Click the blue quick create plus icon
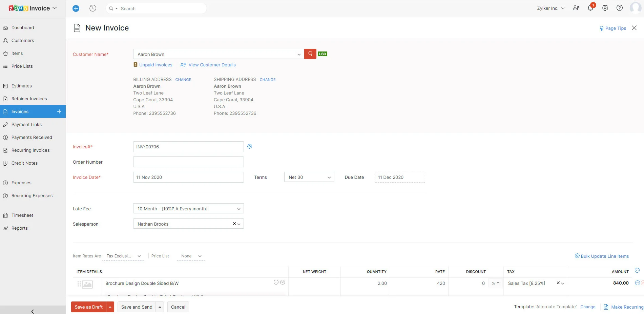Image resolution: width=644 pixels, height=314 pixels. [76, 8]
